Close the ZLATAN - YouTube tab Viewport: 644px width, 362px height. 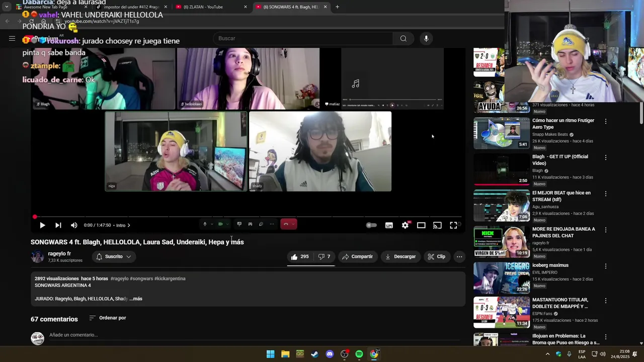pyautogui.click(x=246, y=7)
